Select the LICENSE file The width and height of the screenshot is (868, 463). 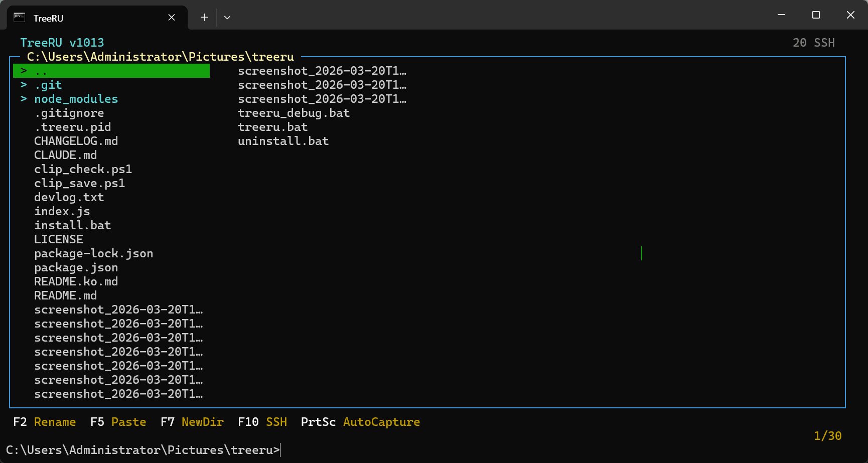(58, 239)
